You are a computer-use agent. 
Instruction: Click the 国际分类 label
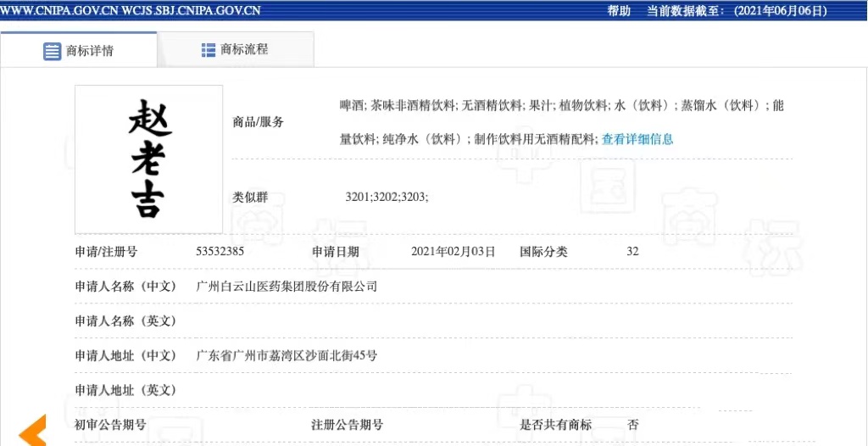[x=543, y=252]
